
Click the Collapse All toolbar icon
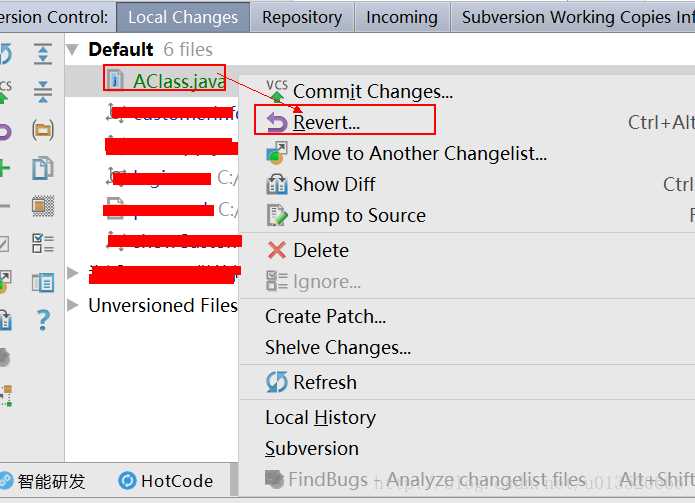43,92
